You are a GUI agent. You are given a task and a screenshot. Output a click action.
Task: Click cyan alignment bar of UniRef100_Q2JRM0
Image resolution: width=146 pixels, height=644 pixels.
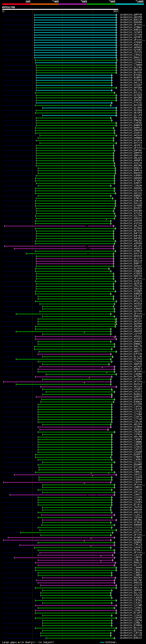80,108
